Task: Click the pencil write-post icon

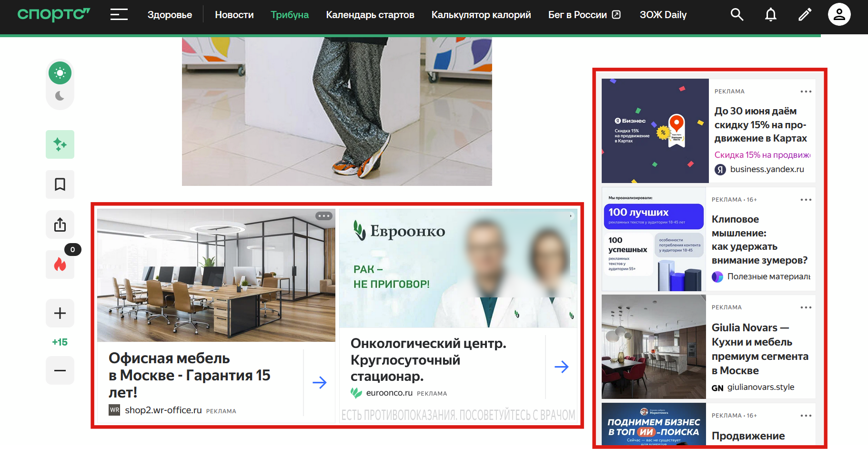Action: (x=805, y=14)
